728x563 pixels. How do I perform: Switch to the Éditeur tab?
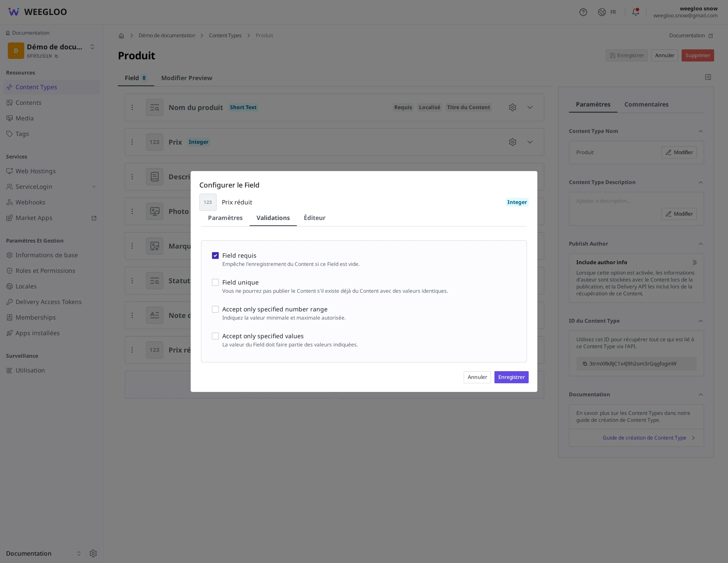click(x=314, y=218)
